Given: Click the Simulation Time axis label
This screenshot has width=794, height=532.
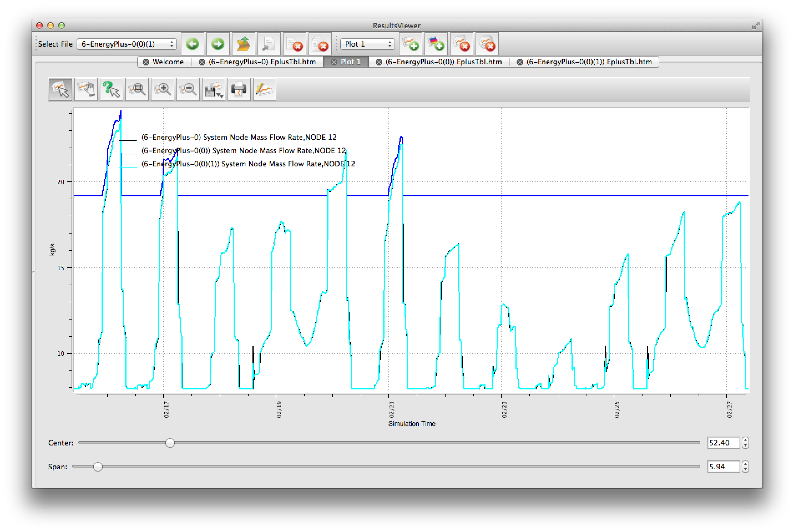Looking at the screenshot, I should [x=412, y=424].
